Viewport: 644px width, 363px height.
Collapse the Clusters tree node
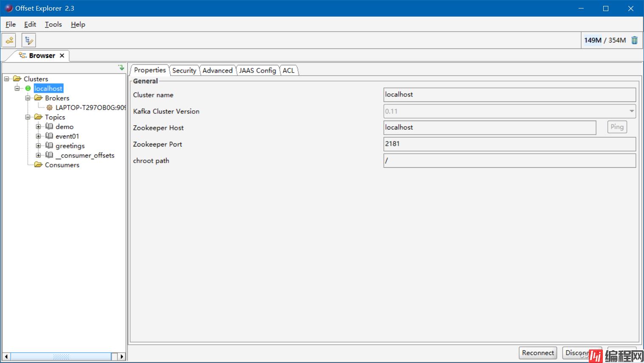pyautogui.click(x=6, y=79)
